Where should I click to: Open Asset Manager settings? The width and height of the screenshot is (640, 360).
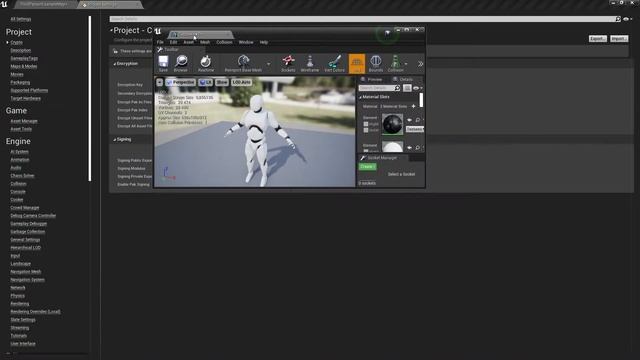click(x=24, y=121)
